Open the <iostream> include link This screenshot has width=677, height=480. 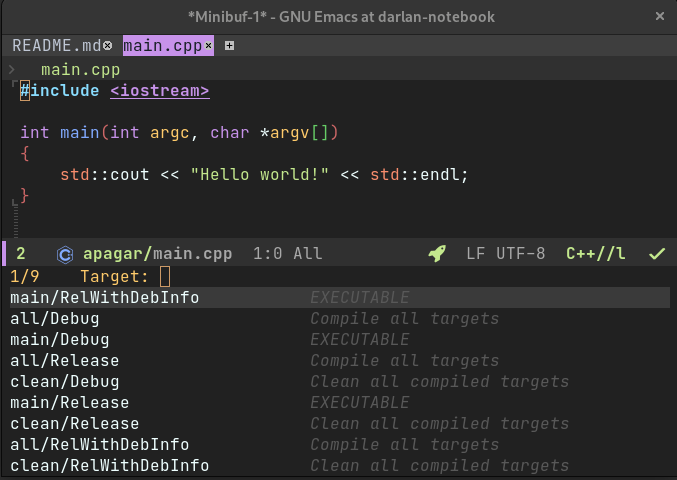click(160, 91)
